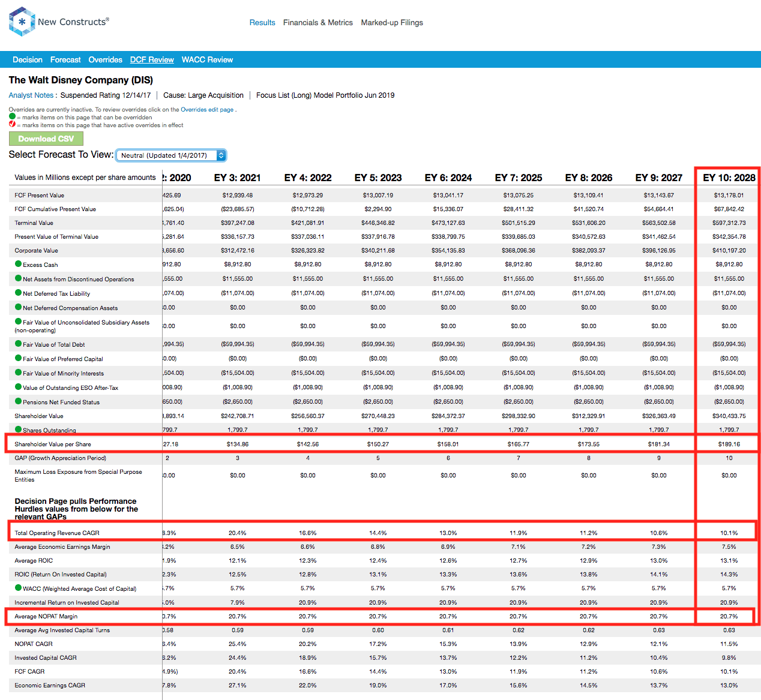
Task: Click green dot beside WACC row label
Action: point(18,588)
